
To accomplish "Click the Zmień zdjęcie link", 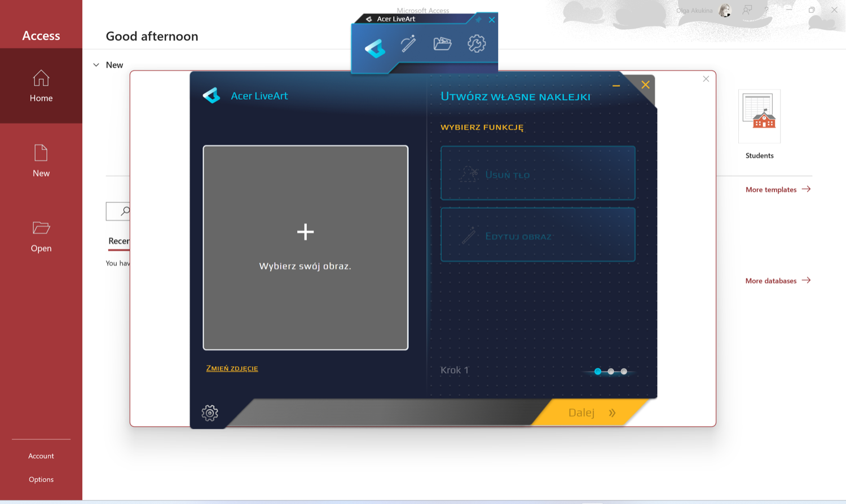I will coord(232,368).
